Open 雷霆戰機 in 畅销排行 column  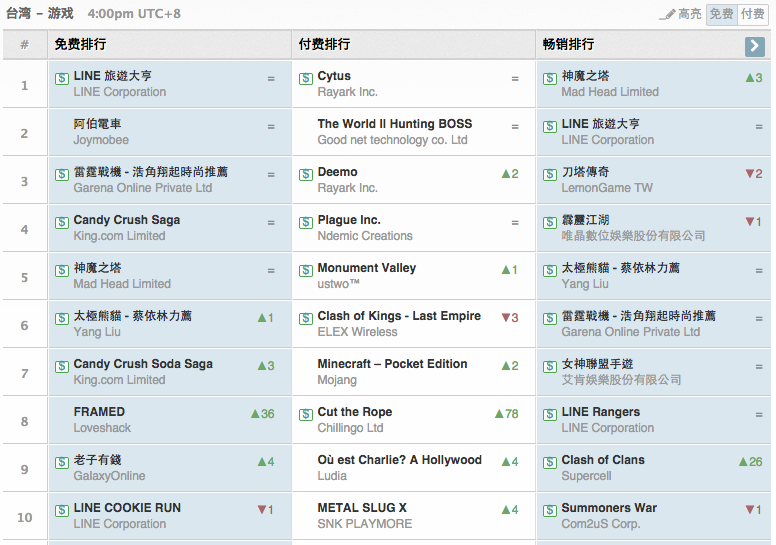[639, 316]
